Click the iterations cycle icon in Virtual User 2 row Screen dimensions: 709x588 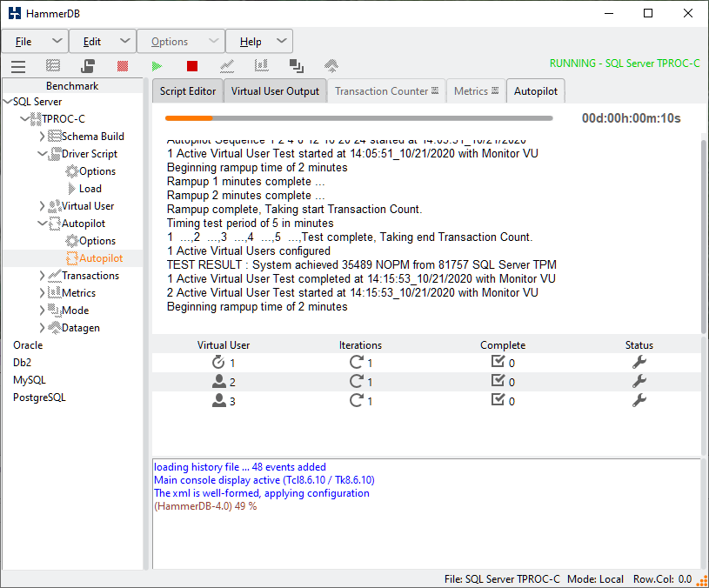click(x=357, y=381)
